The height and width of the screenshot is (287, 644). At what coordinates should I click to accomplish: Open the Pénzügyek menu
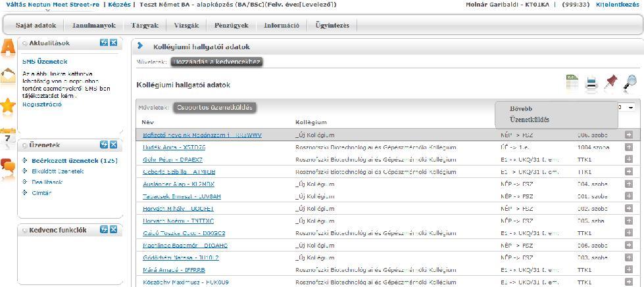232,26
